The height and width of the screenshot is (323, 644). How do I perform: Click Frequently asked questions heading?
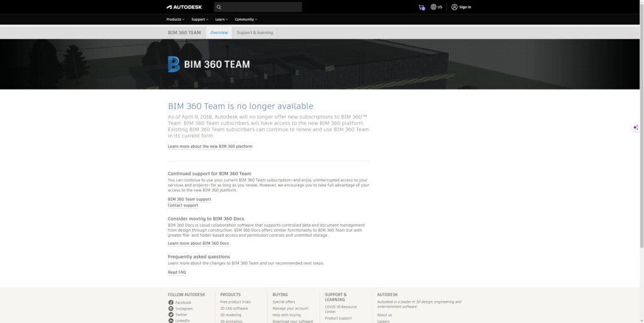pyautogui.click(x=199, y=256)
